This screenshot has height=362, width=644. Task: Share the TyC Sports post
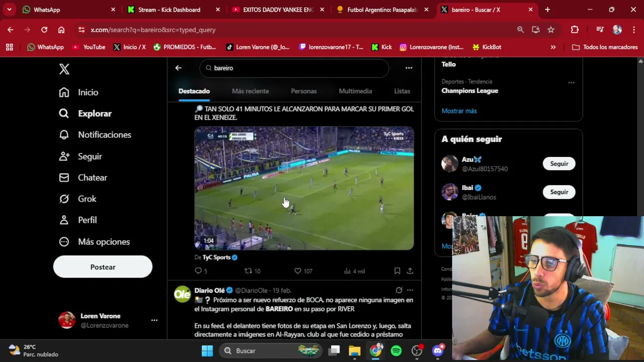[410, 271]
